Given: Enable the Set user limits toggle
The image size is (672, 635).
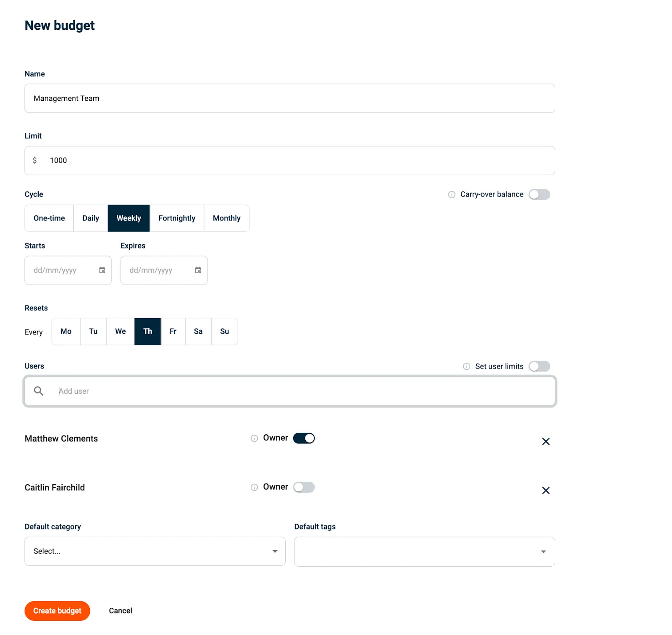Looking at the screenshot, I should [x=539, y=366].
